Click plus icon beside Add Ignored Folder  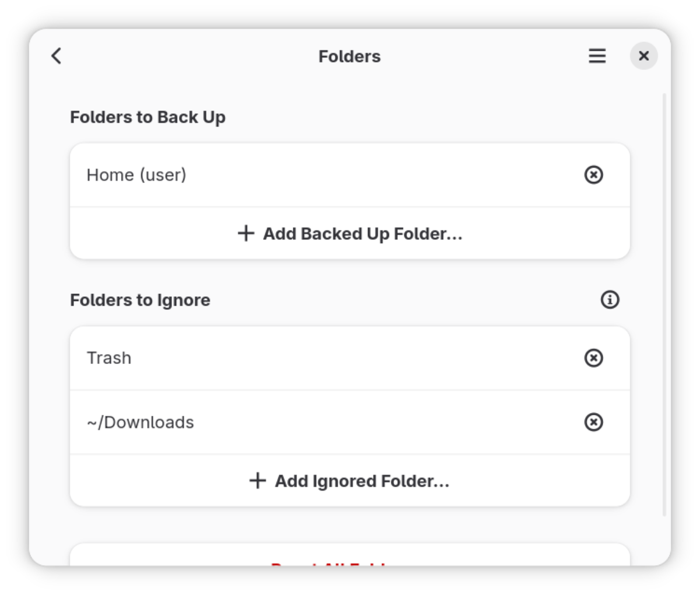click(x=258, y=481)
